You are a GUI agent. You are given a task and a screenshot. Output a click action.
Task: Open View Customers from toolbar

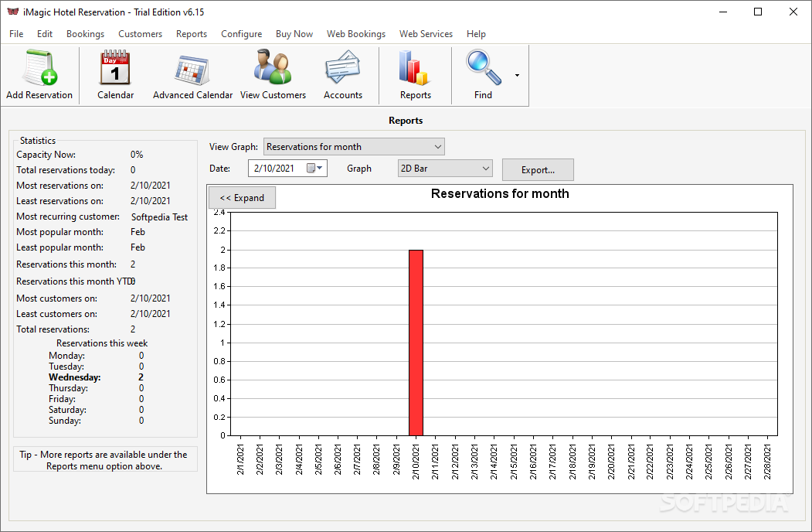(x=273, y=67)
